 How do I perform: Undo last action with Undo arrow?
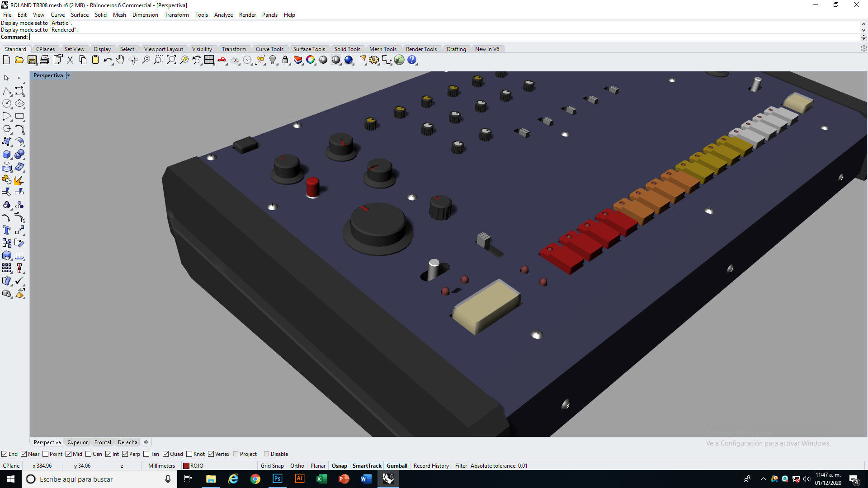(x=108, y=60)
